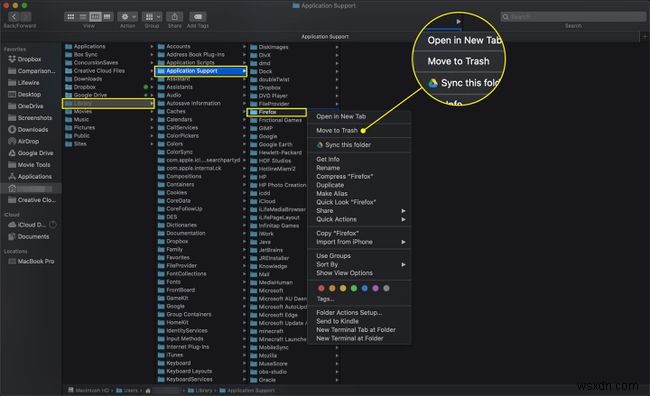Image resolution: width=650 pixels, height=396 pixels.
Task: Select Application Support folder in second column
Action: point(201,71)
